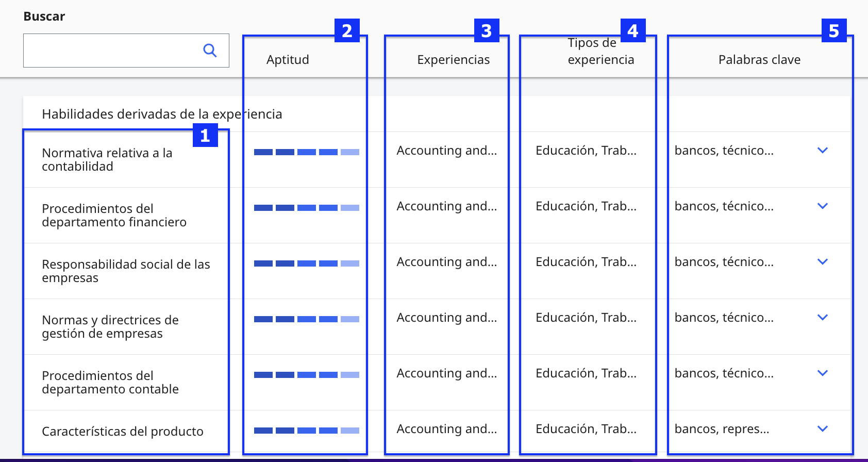The width and height of the screenshot is (868, 462).
Task: Click the Palabras clave column header
Action: pyautogui.click(x=759, y=60)
